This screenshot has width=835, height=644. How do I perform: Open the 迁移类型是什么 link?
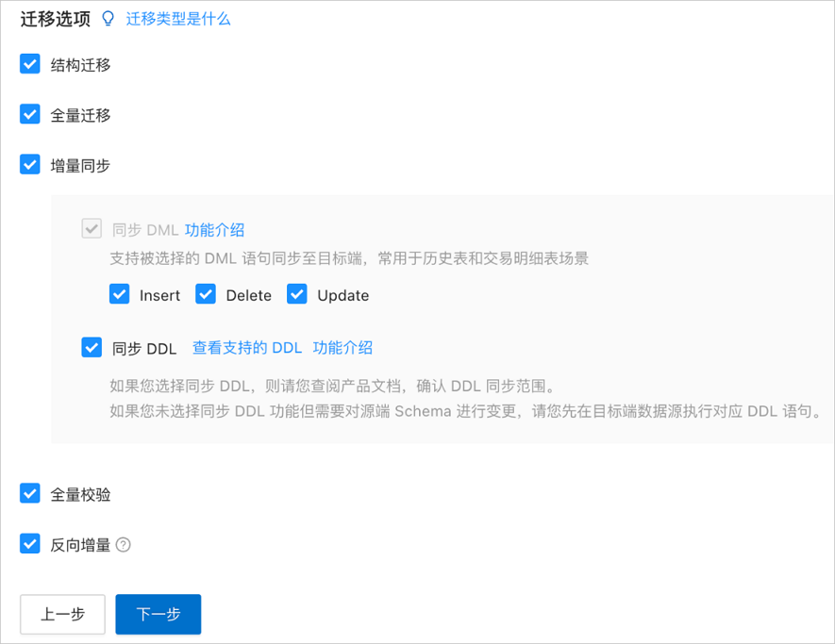(x=178, y=19)
